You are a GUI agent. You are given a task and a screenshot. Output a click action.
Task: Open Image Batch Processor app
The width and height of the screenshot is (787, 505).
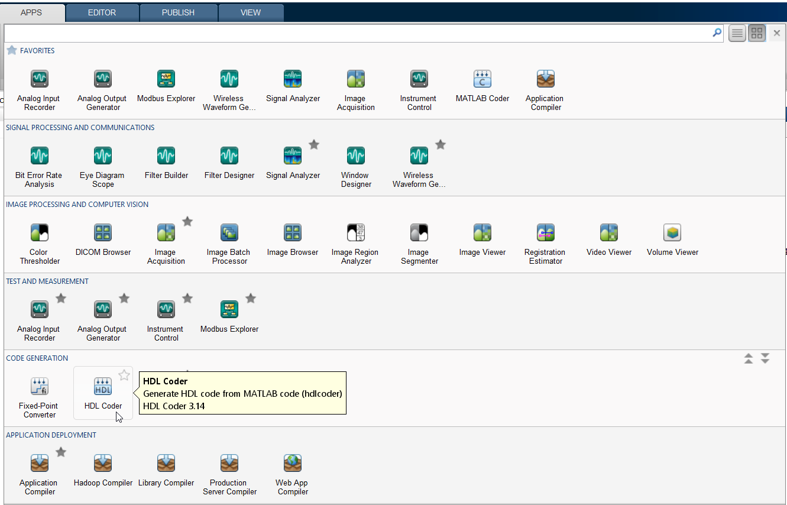pyautogui.click(x=229, y=244)
